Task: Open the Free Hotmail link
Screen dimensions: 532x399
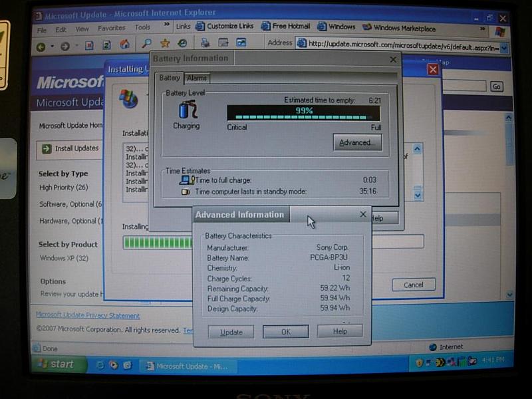Action: tap(285, 26)
